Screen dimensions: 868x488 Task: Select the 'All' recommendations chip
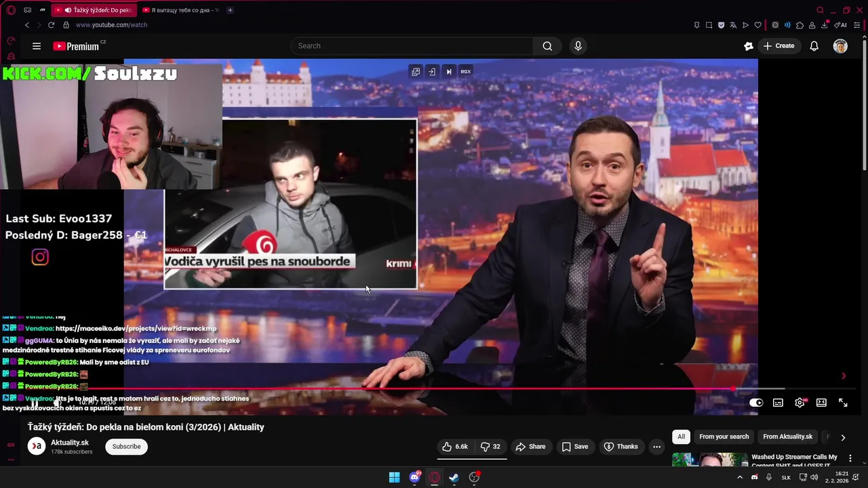point(681,437)
